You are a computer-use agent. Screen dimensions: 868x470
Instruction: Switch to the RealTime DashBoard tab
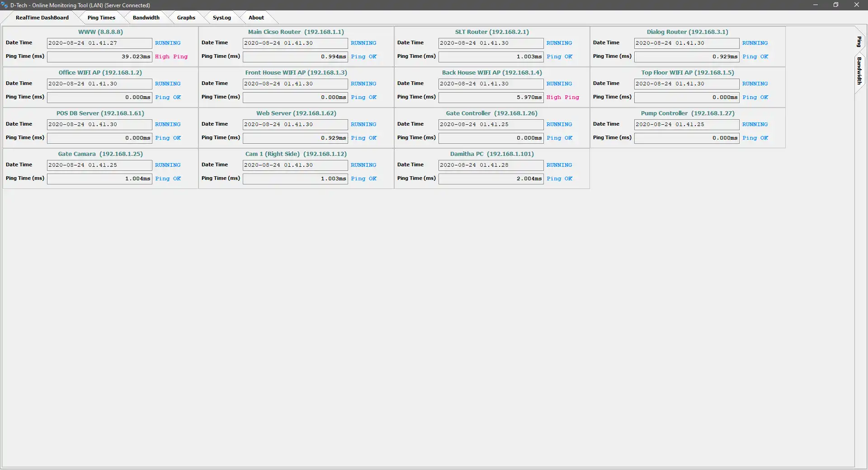coord(42,18)
